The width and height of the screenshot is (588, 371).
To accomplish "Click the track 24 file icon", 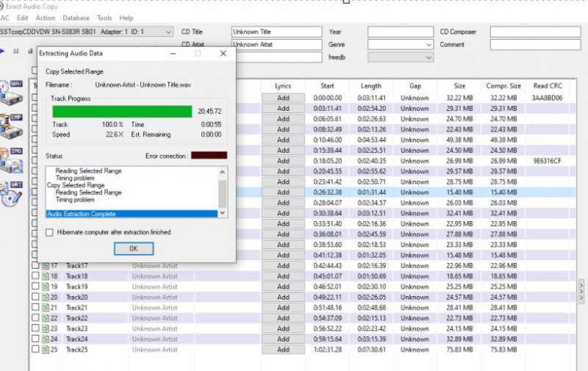I will click(44, 339).
